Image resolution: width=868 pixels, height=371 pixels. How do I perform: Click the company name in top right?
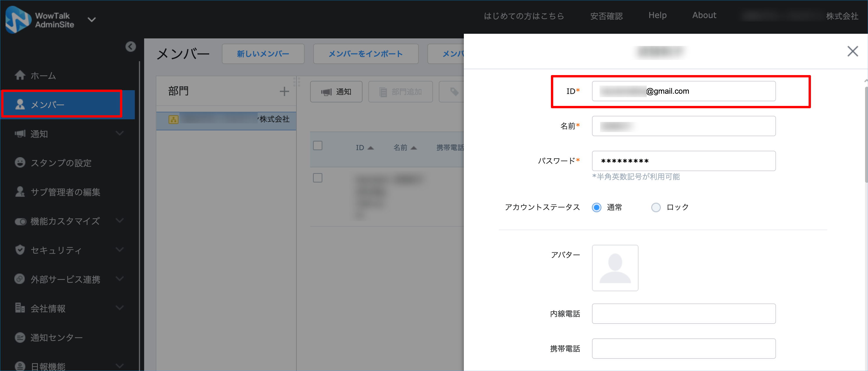point(800,16)
